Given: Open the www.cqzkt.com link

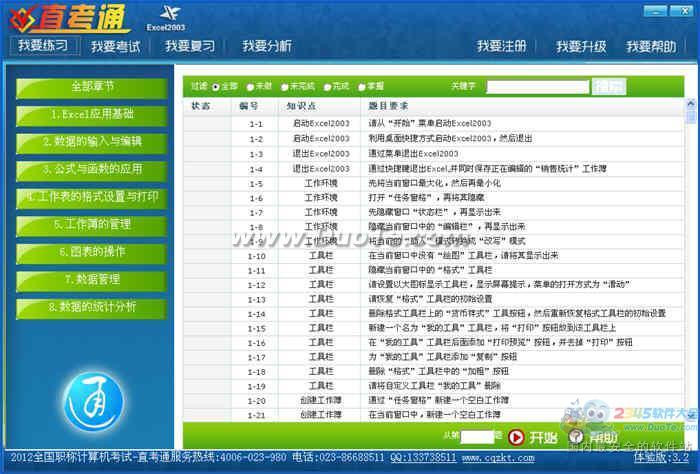Looking at the screenshot, I should pos(498,458).
